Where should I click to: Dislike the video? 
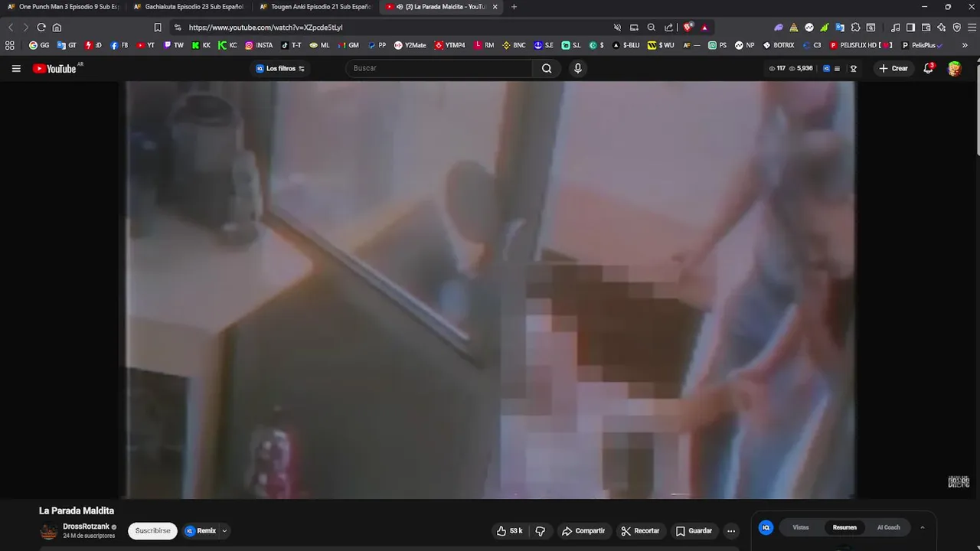click(x=541, y=530)
